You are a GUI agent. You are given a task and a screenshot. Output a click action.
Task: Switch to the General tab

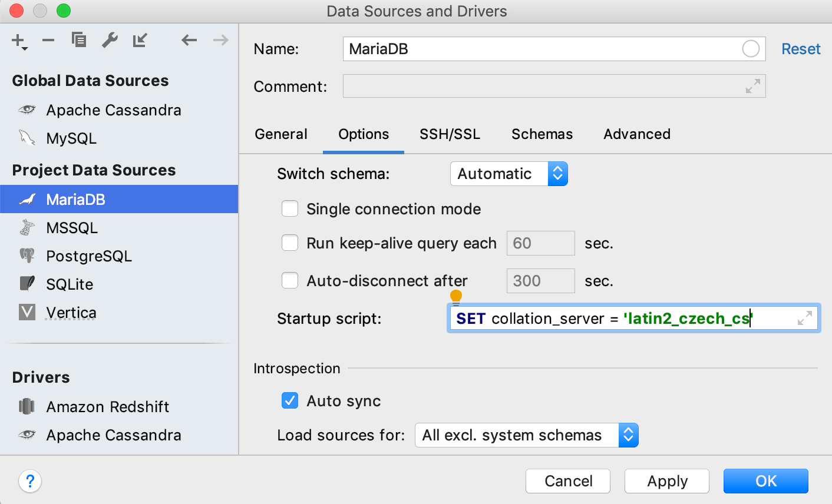point(281,134)
